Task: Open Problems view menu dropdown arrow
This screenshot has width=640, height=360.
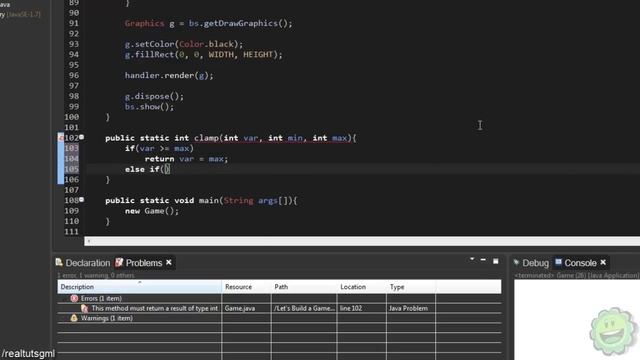Action: click(472, 259)
